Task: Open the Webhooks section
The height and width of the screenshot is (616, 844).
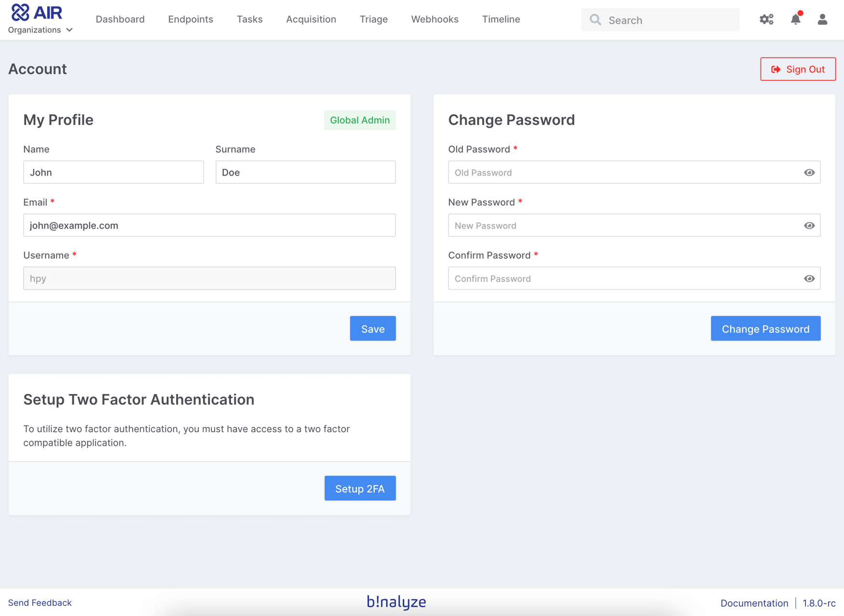Action: [434, 19]
